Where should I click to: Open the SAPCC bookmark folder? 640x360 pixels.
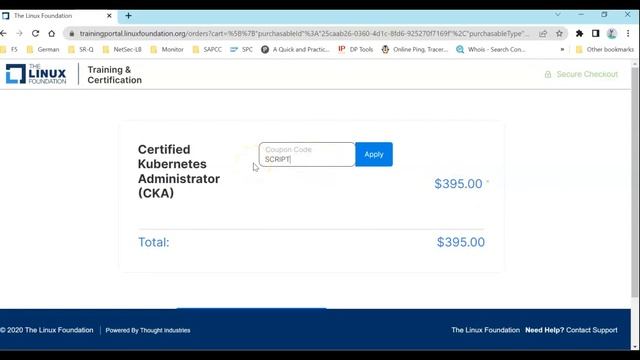(207, 49)
